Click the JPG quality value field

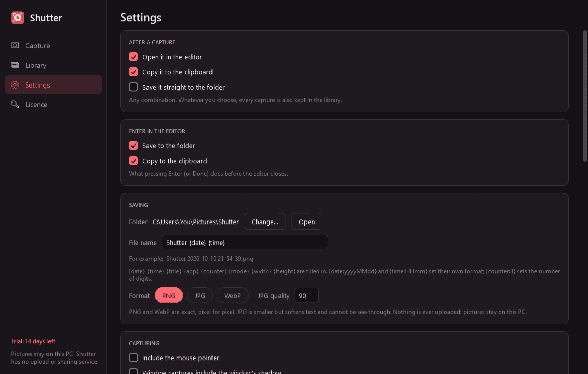pyautogui.click(x=306, y=295)
